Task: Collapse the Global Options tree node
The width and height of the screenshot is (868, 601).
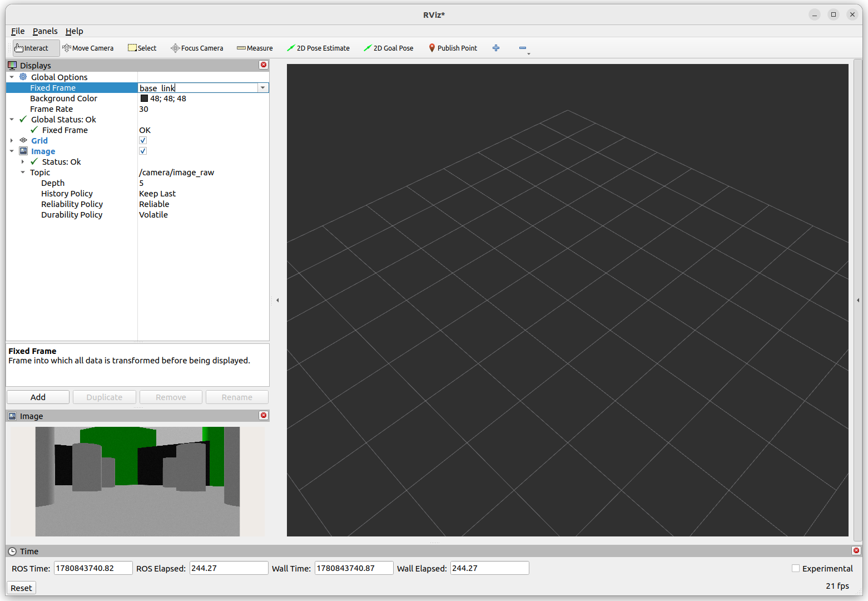Action: [x=12, y=77]
